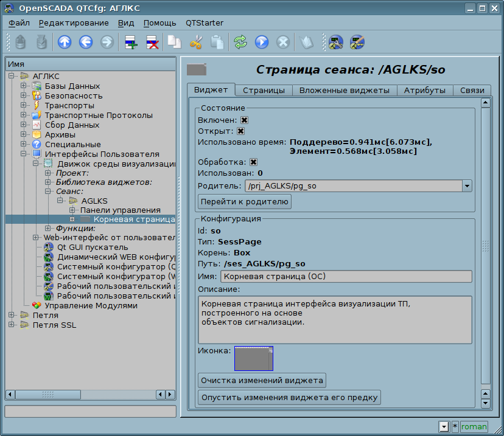Image resolution: width=504 pixels, height=436 pixels.
Task: Click the Up navigation arrow icon
Action: coord(65,42)
